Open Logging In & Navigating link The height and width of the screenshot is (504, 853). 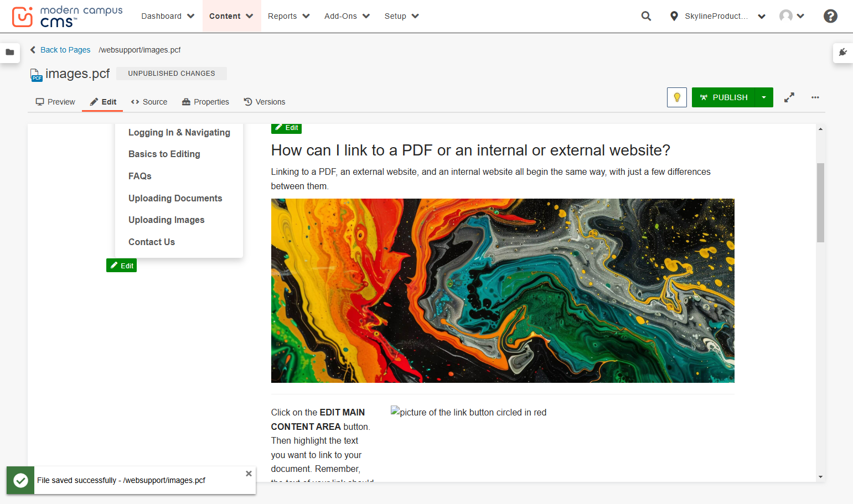click(179, 132)
